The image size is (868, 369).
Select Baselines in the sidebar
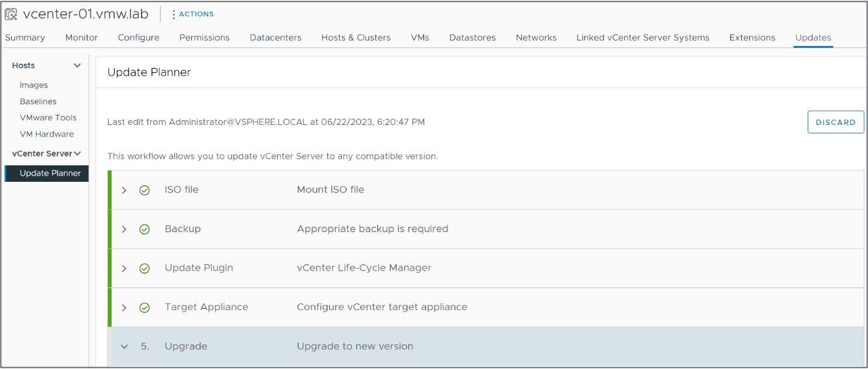tap(38, 102)
